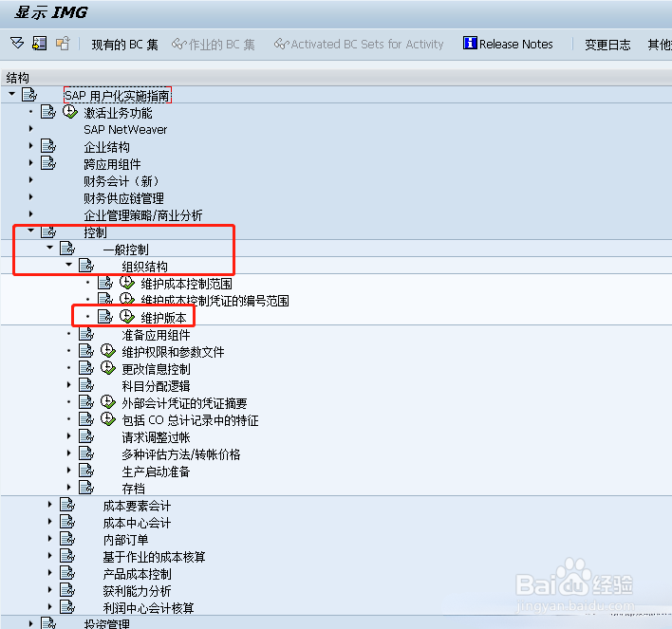This screenshot has height=629, width=672.
Task: Collapse the 一般控制 node
Action: coord(49,248)
